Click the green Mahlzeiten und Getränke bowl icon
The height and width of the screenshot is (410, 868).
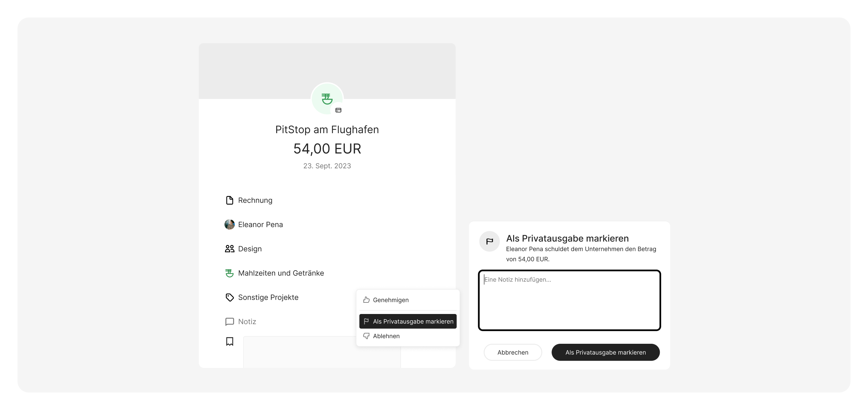coord(230,273)
